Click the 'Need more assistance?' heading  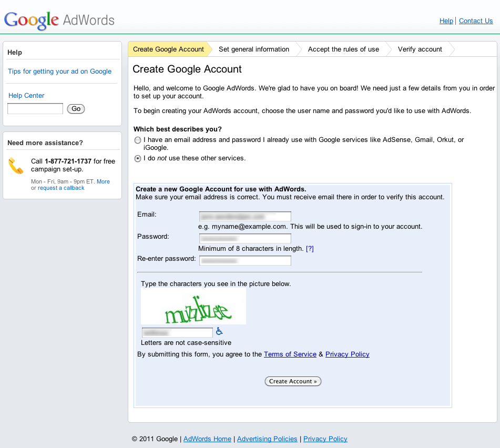pos(45,143)
